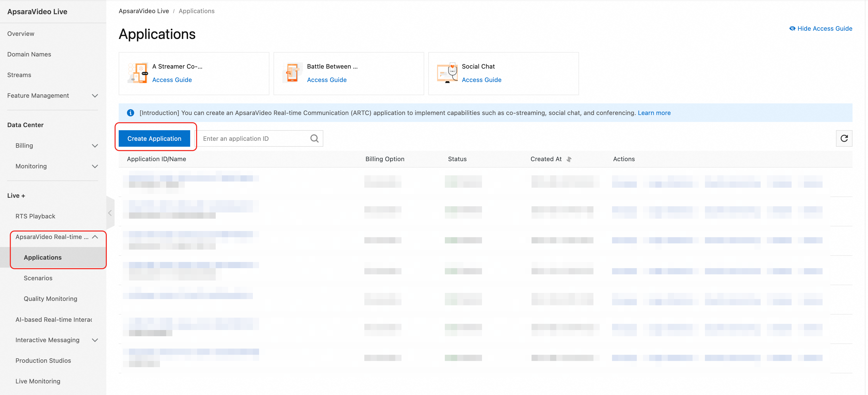Open Access Guide for Battle Between

pyautogui.click(x=326, y=80)
